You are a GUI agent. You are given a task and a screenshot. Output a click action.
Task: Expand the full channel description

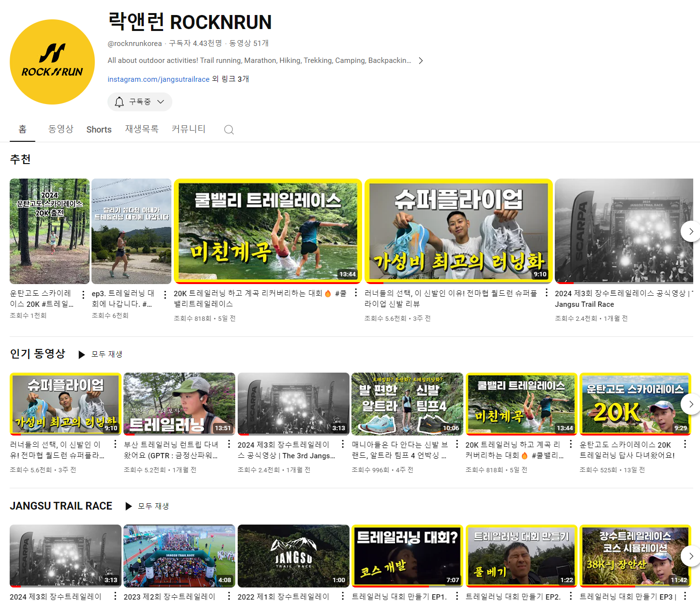coord(421,60)
